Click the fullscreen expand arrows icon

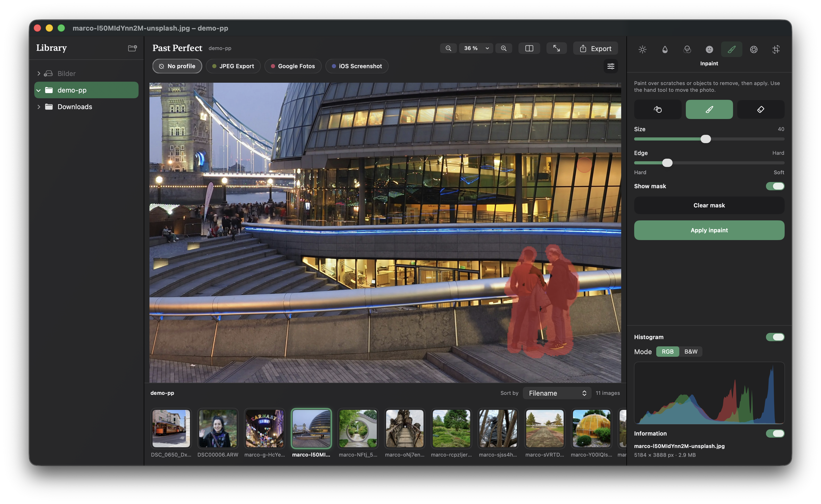point(556,48)
